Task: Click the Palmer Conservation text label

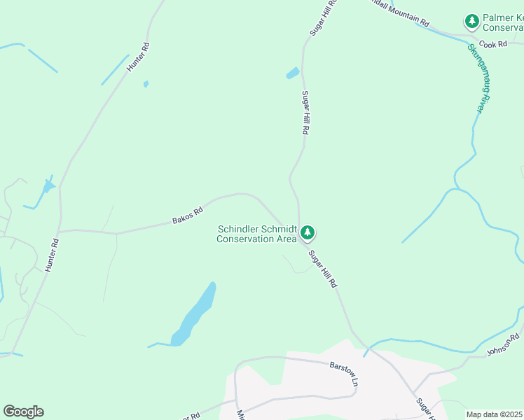Action: [x=503, y=22]
